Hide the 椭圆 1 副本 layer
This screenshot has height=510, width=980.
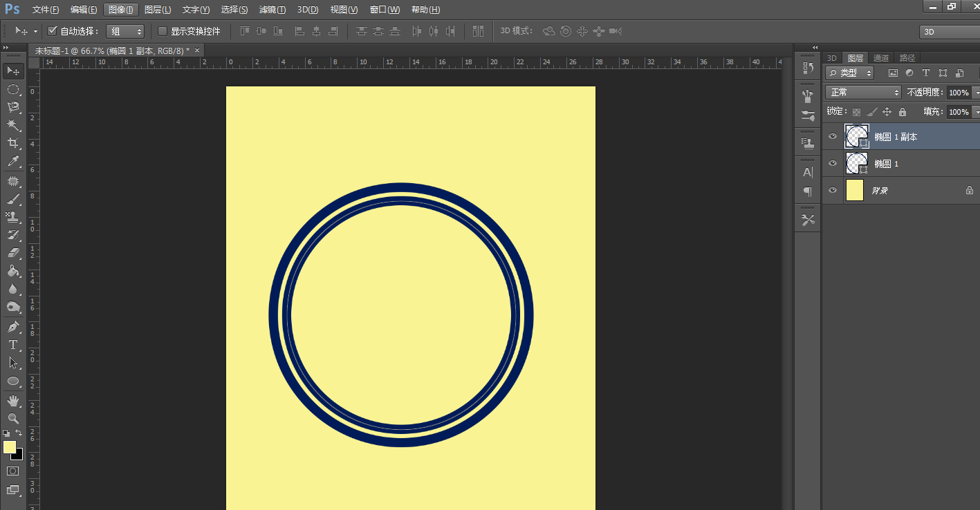(833, 137)
